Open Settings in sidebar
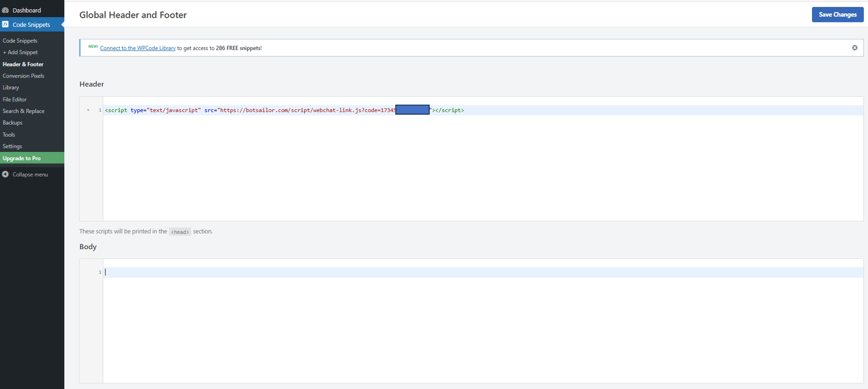This screenshot has height=389, width=868. (12, 146)
